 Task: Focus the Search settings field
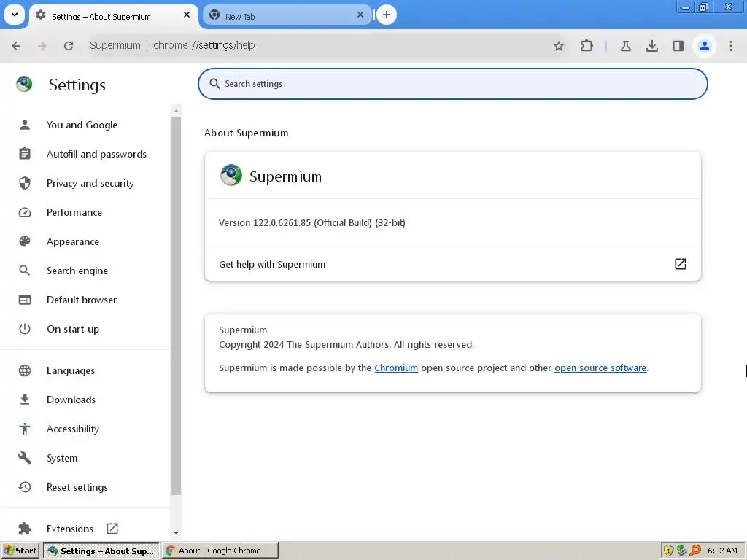pyautogui.click(x=452, y=84)
